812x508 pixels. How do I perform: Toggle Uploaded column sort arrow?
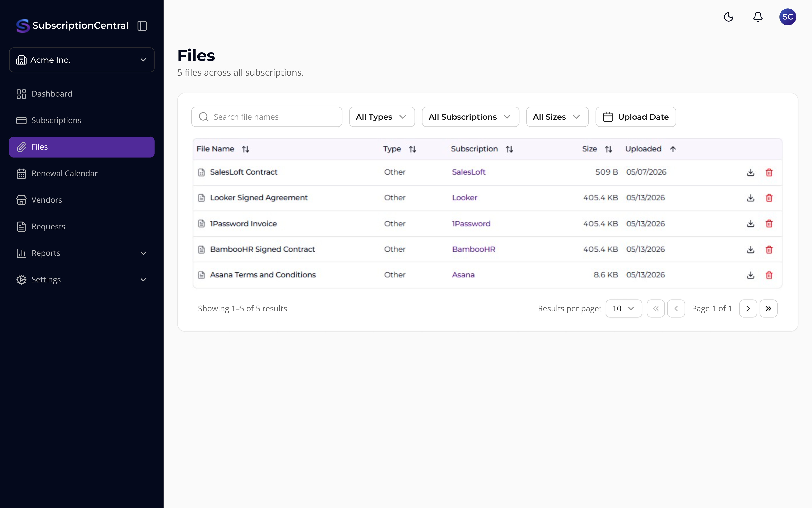673,149
